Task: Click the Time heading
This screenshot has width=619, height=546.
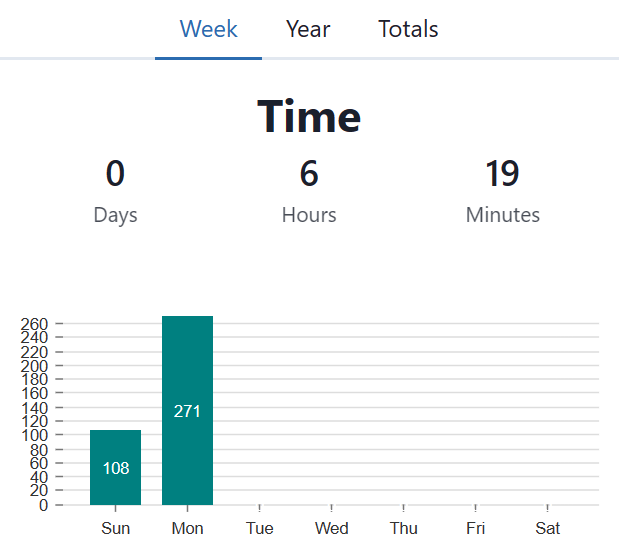Action: pos(309,117)
